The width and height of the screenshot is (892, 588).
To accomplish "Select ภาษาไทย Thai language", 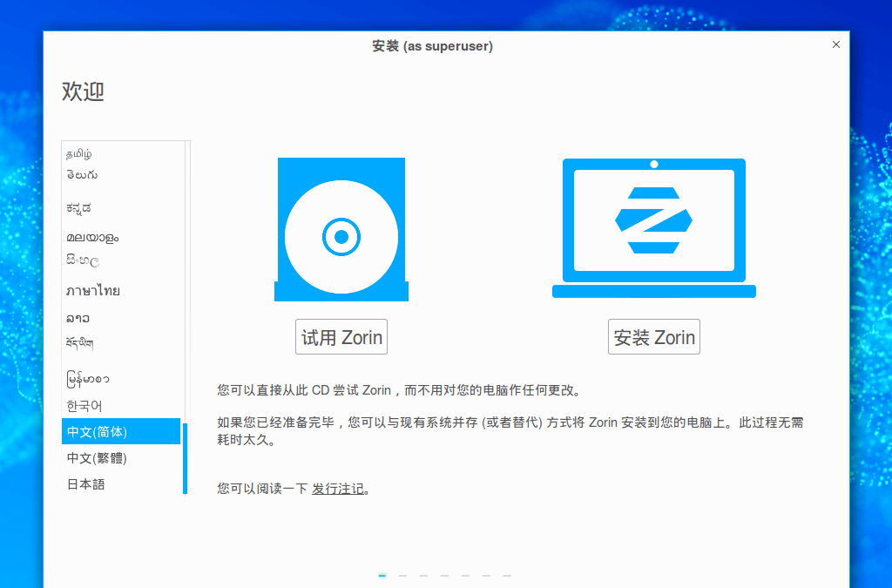I will 120,291.
